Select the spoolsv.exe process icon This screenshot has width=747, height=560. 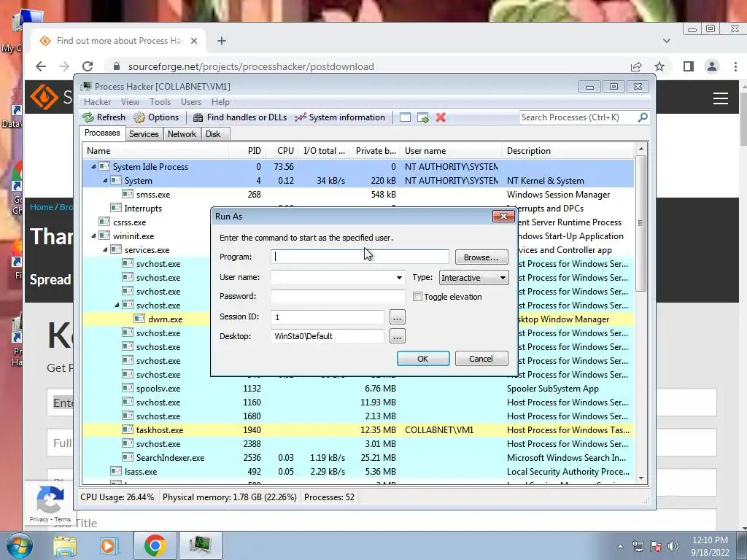click(x=128, y=389)
